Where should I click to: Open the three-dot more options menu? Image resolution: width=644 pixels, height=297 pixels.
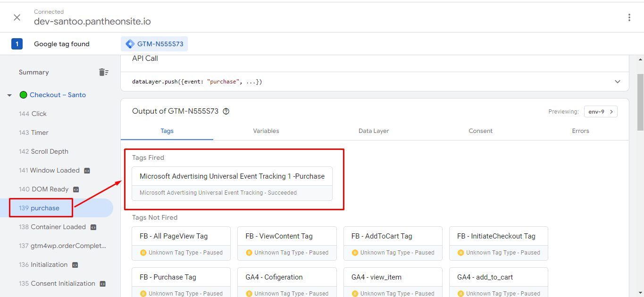coord(629,17)
